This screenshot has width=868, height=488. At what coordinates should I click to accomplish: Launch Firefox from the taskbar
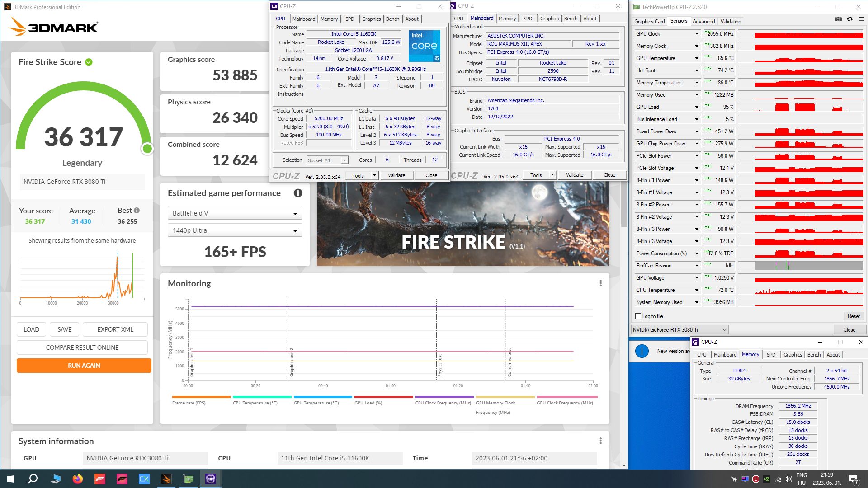click(x=78, y=479)
